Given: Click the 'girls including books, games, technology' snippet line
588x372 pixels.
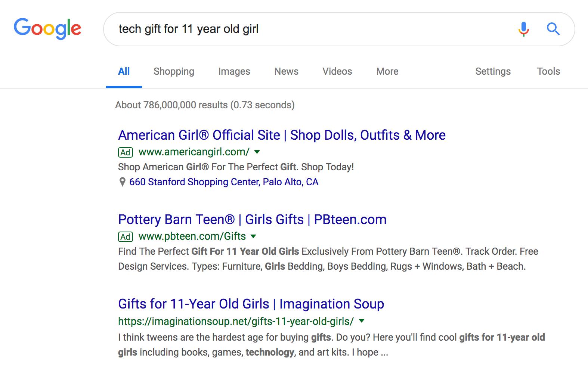Looking at the screenshot, I should [x=253, y=352].
